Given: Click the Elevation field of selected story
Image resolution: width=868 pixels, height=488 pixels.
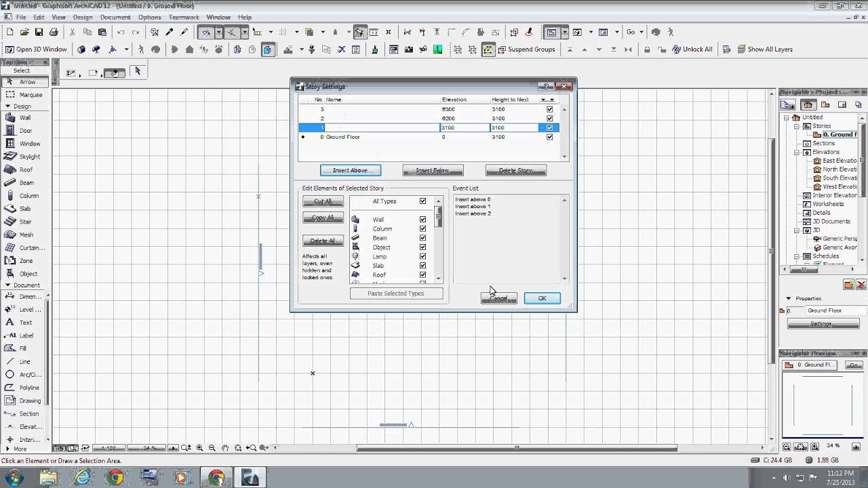Looking at the screenshot, I should coord(465,127).
